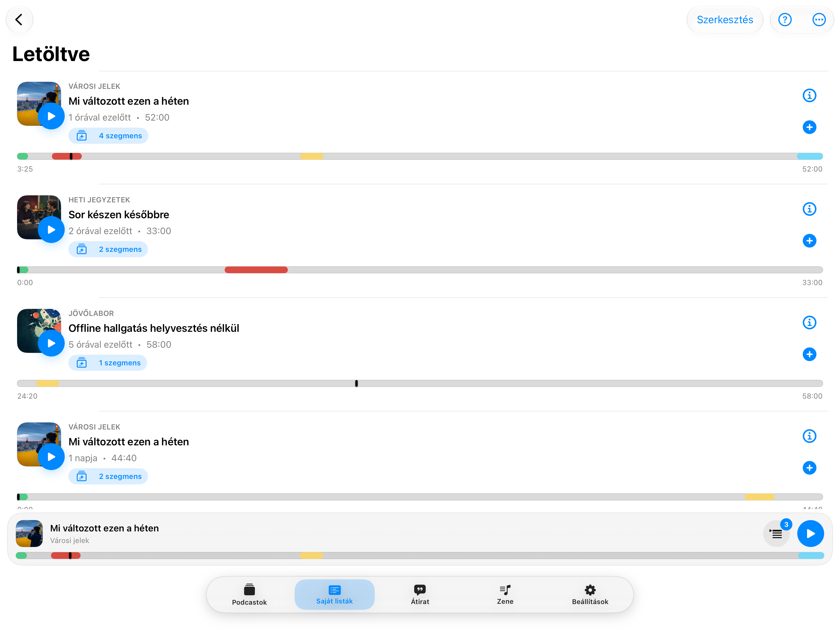
Task: Click the yellow segment on the 58:00 progress bar
Action: 48,384
